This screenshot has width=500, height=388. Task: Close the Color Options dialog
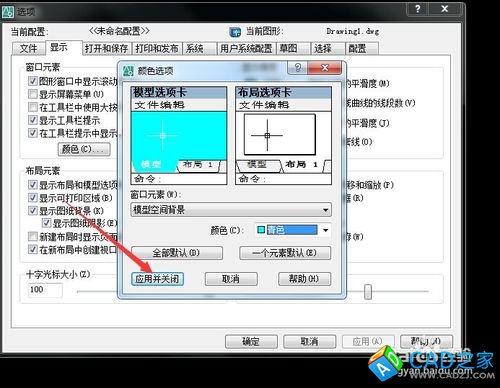pos(324,68)
